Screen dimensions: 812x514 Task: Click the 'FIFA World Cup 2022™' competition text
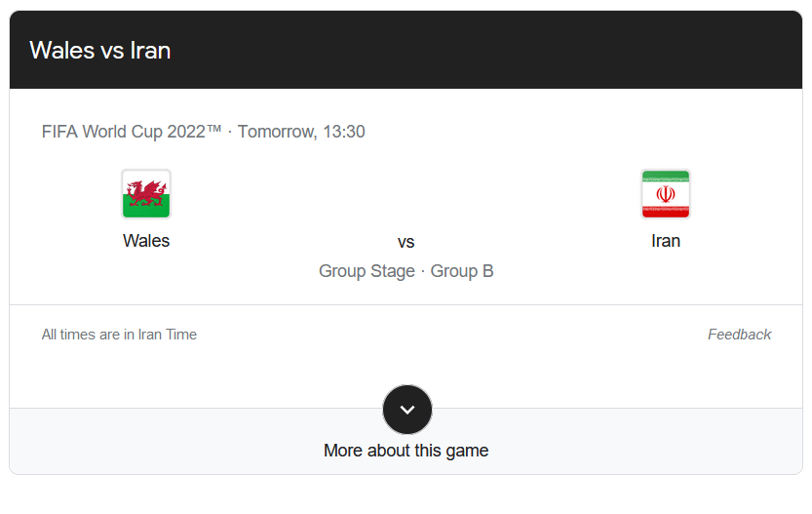tap(127, 132)
